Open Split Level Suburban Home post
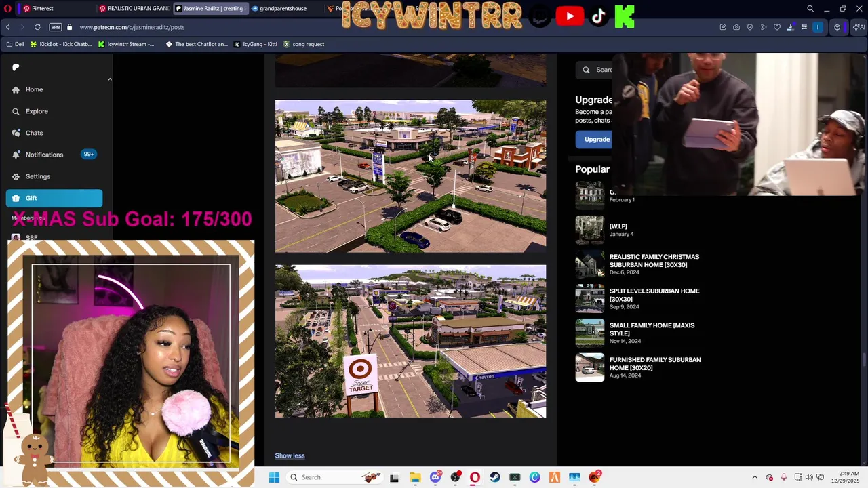Viewport: 868px width, 488px height. pyautogui.click(x=654, y=295)
